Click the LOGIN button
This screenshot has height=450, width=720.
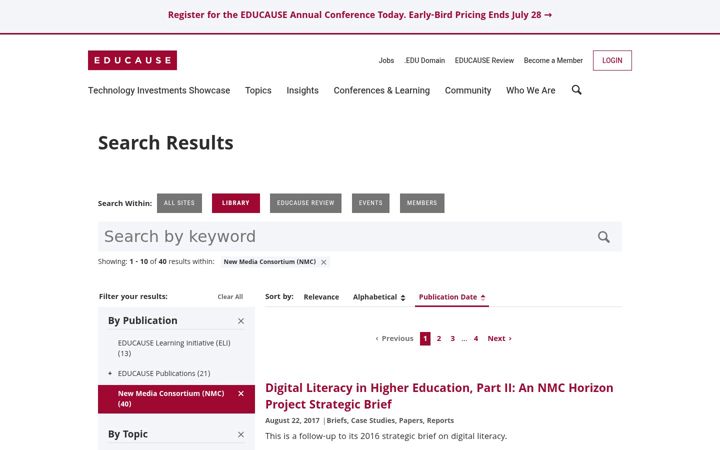tap(612, 61)
